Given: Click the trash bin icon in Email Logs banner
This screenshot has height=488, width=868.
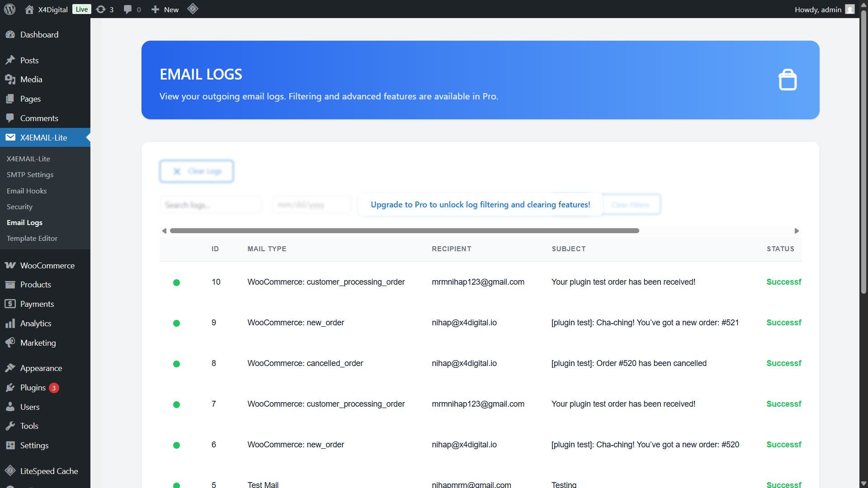Looking at the screenshot, I should click(787, 80).
